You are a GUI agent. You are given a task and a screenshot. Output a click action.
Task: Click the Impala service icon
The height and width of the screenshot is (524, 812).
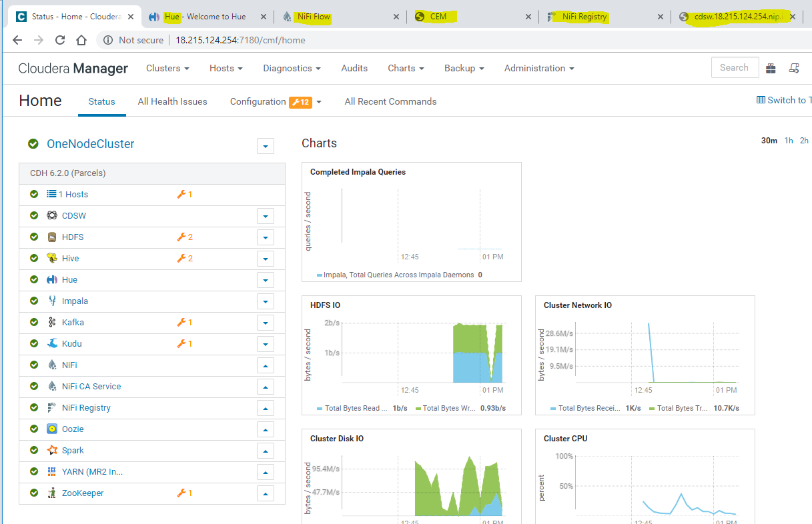(x=52, y=301)
